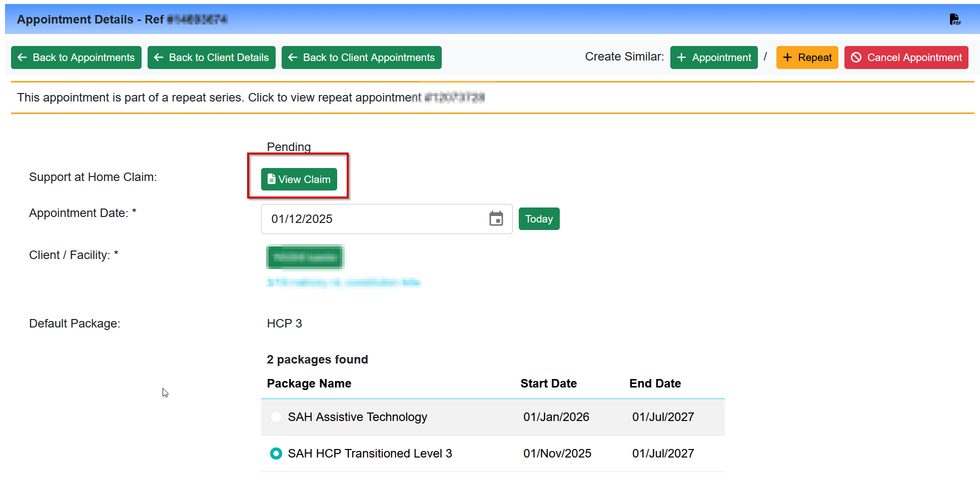Click the 'Support at Home Claim:' label

click(93, 177)
